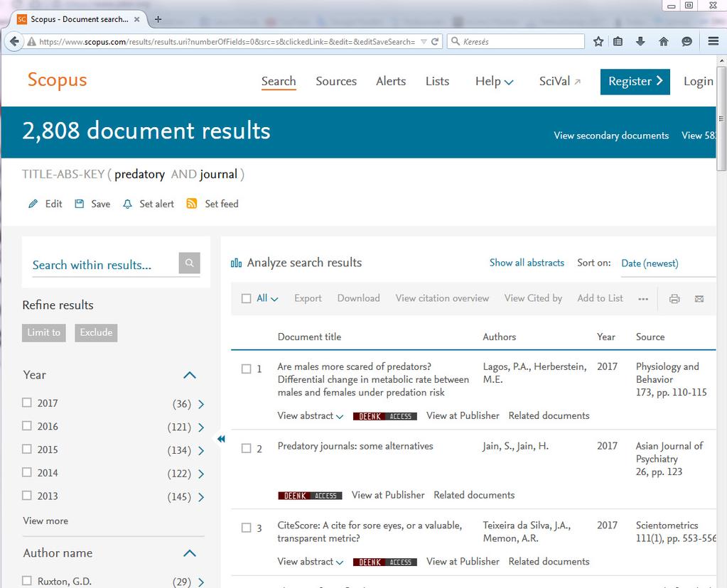Open year 2014 details arrow
The height and width of the screenshot is (588, 727).
tap(201, 474)
